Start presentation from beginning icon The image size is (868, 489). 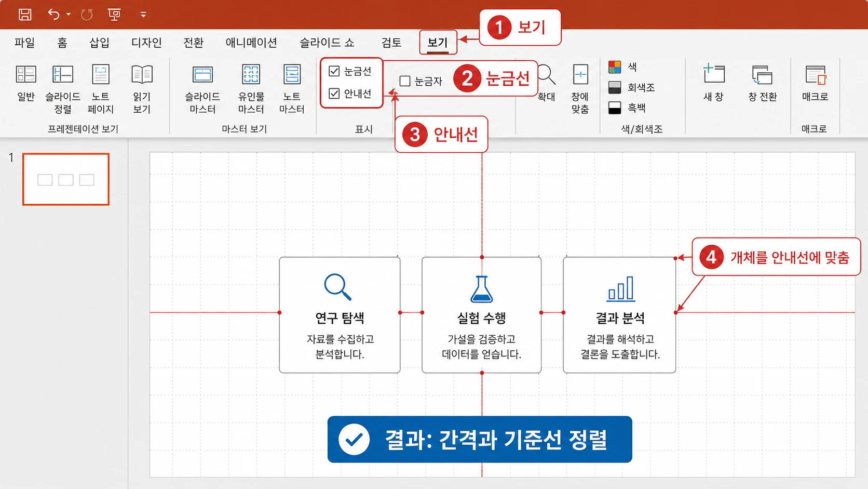click(x=114, y=15)
